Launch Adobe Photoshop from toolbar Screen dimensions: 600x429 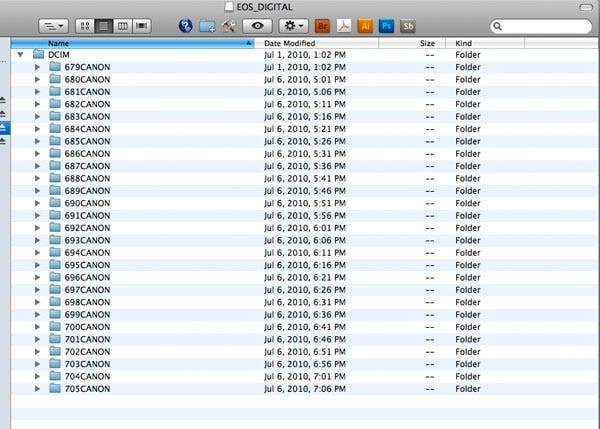coord(386,26)
